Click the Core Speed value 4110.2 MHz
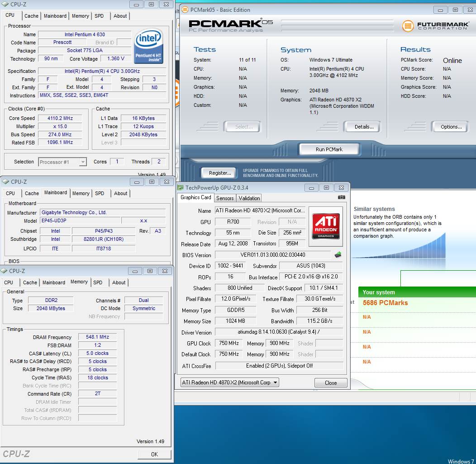Viewport: 476px width, 464px height. coord(60,119)
